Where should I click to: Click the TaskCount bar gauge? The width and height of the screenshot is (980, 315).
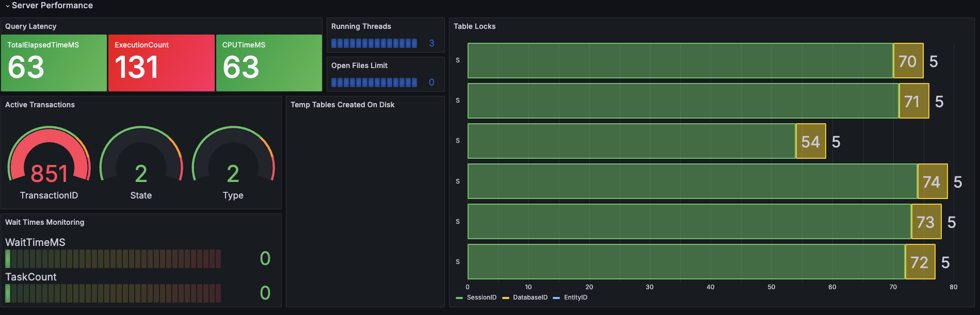pos(113,293)
